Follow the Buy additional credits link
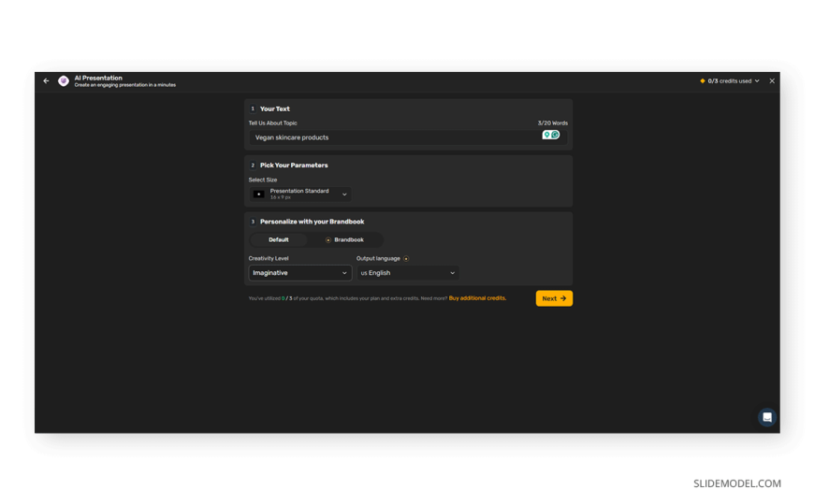The width and height of the screenshot is (814, 504). (477, 298)
